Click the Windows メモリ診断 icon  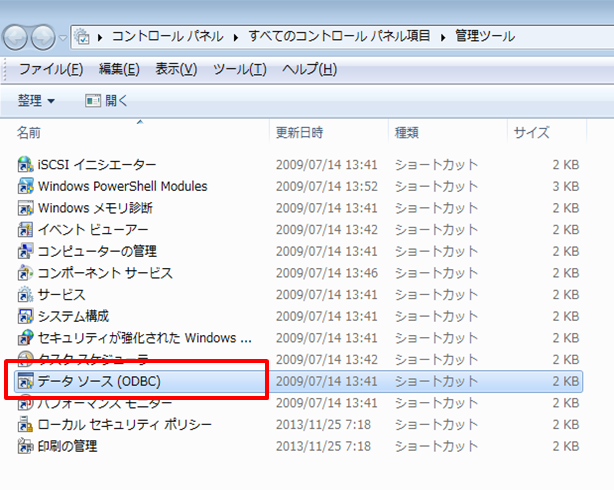pyautogui.click(x=26, y=208)
